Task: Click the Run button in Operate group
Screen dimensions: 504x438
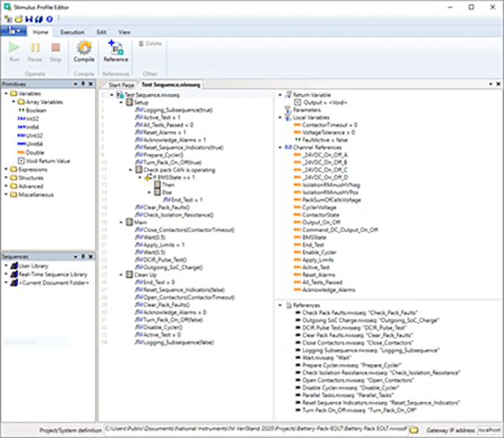Action: point(13,51)
